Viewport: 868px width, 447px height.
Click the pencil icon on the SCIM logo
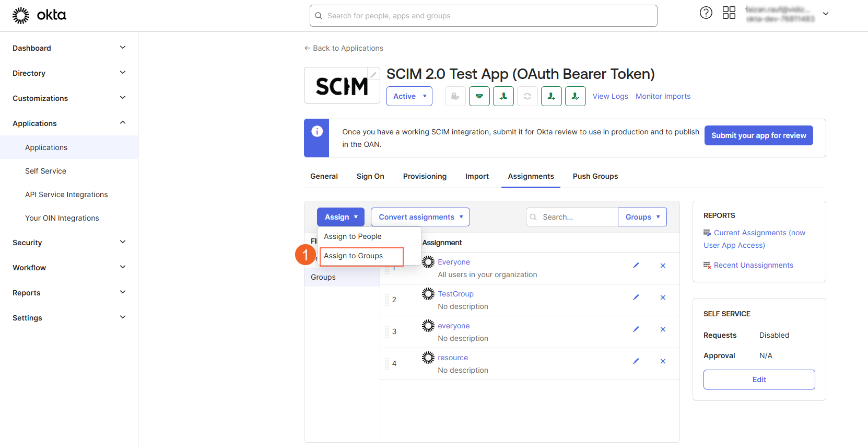[x=373, y=75]
